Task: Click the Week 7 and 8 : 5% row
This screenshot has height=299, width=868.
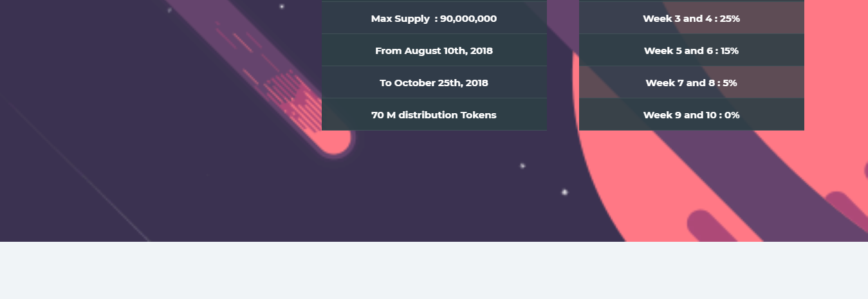Action: [692, 82]
